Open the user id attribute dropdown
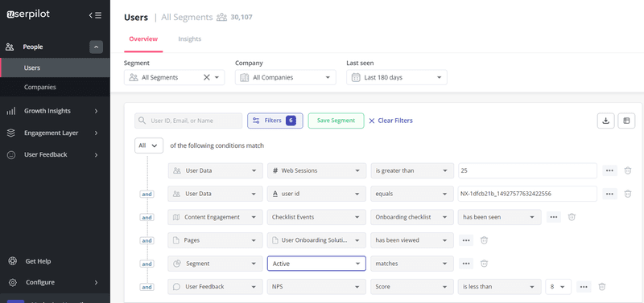Screen dimensions: 644x303 click(x=316, y=194)
